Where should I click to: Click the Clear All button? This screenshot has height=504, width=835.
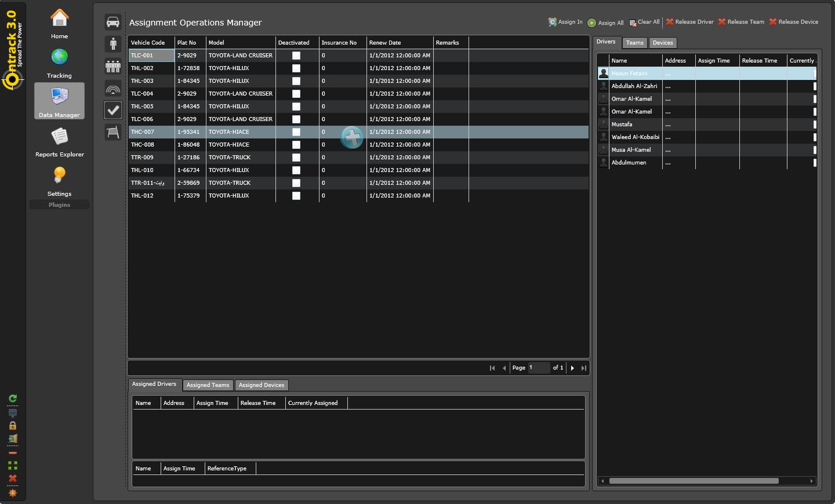(644, 22)
